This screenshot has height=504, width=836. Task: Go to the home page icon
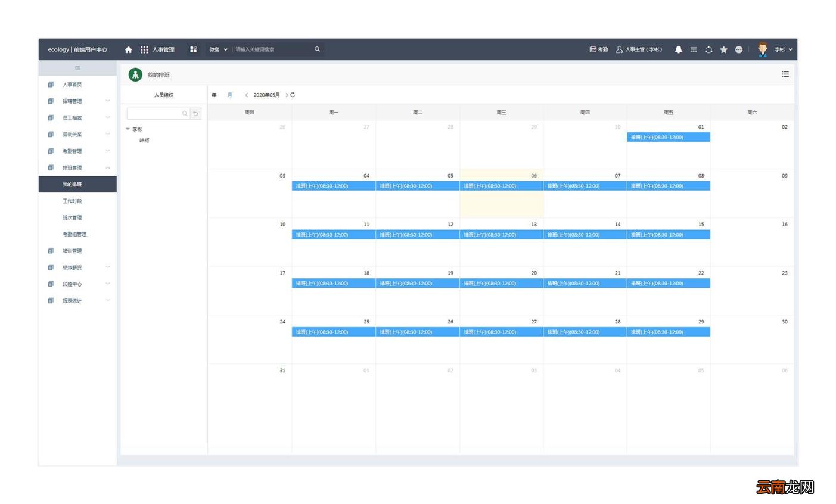pos(128,49)
